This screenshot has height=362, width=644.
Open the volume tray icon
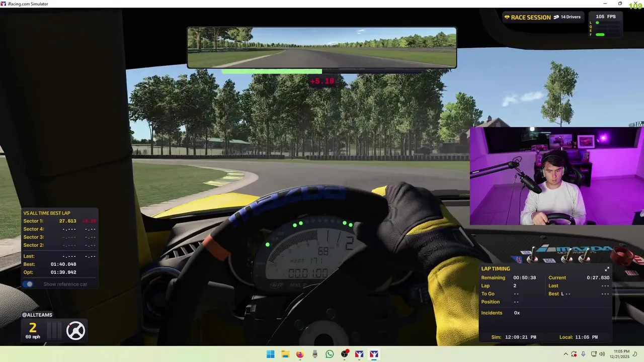(602, 354)
